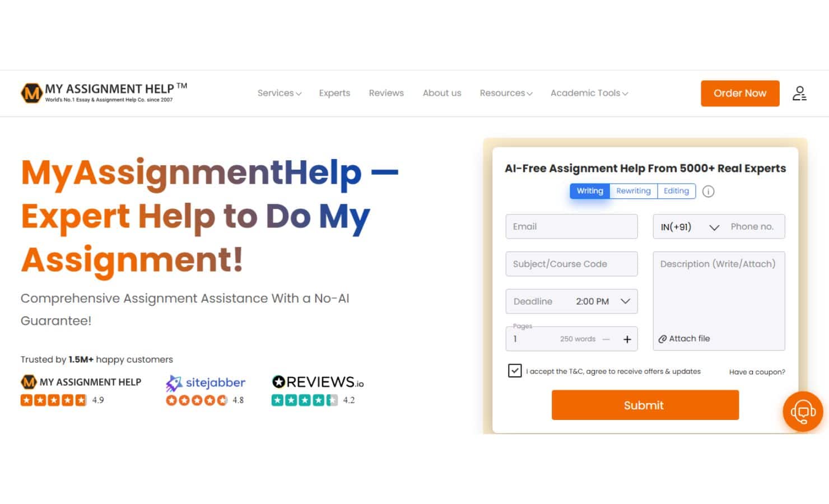The image size is (829, 504).
Task: Toggle the T&C acceptance checkbox
Action: click(515, 371)
